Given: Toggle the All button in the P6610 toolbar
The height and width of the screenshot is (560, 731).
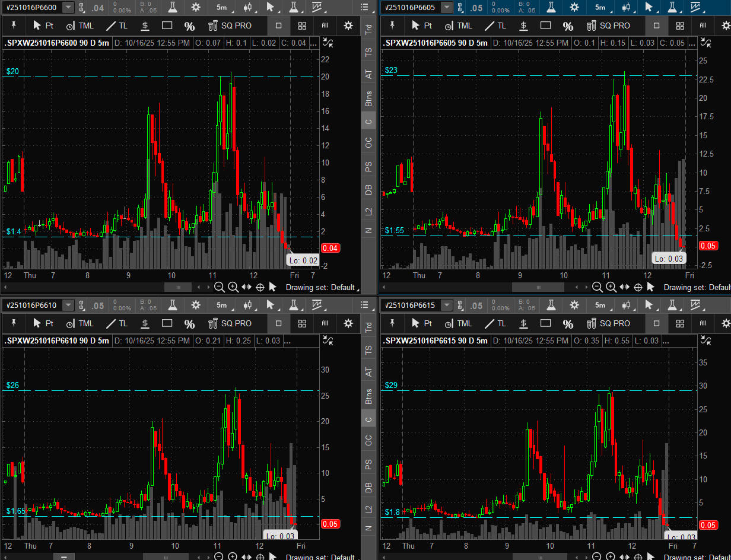Looking at the screenshot, I should tap(325, 323).
